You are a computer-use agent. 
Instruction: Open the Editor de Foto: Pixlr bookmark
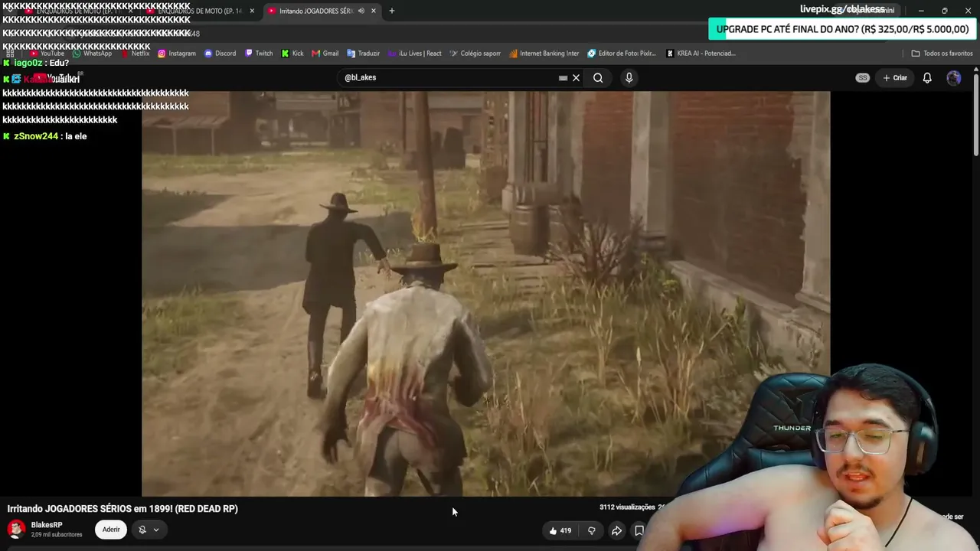[x=622, y=54]
